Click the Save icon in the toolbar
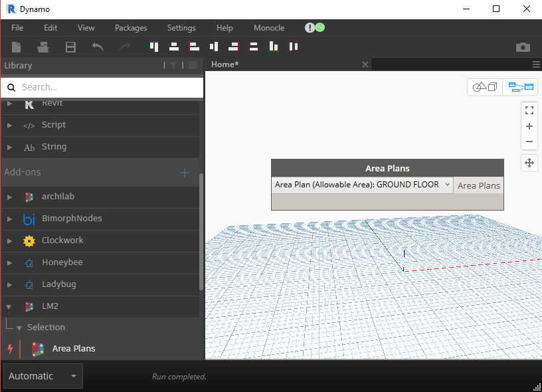The height and width of the screenshot is (392, 542). point(70,47)
